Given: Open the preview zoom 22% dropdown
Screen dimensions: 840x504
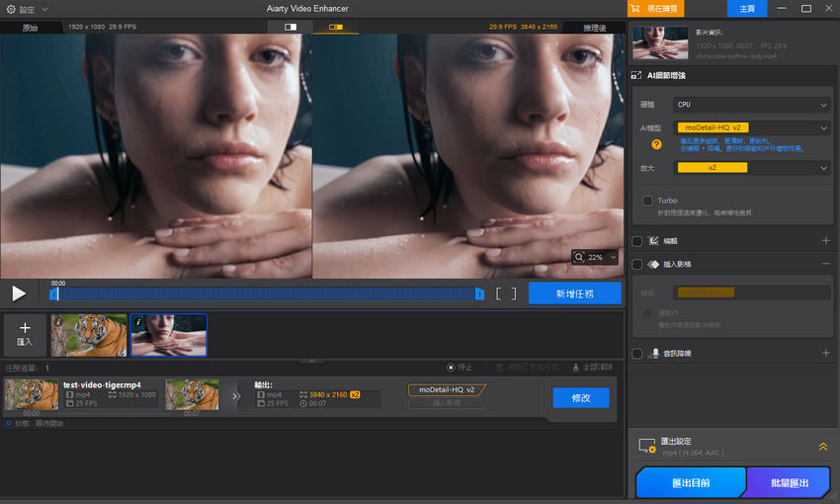Looking at the screenshot, I should (614, 258).
